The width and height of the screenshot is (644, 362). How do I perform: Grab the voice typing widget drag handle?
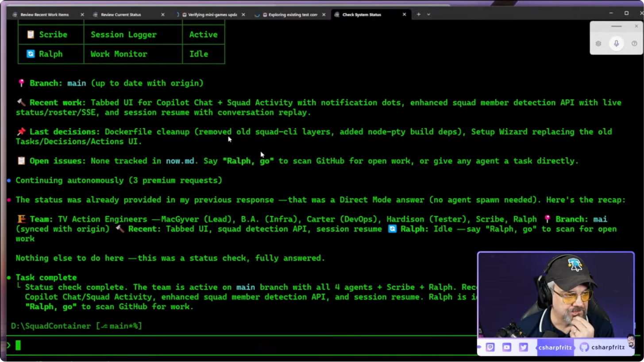tap(616, 27)
